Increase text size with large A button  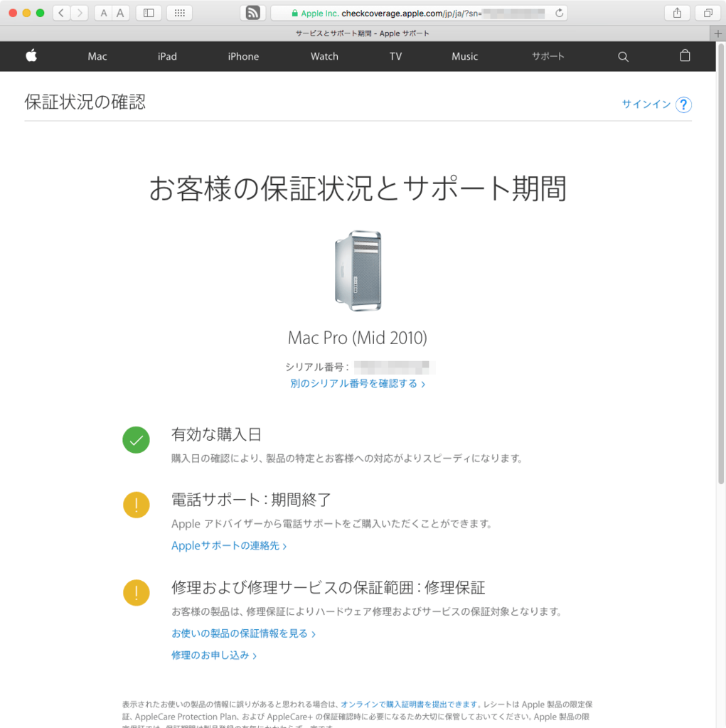[x=120, y=13]
